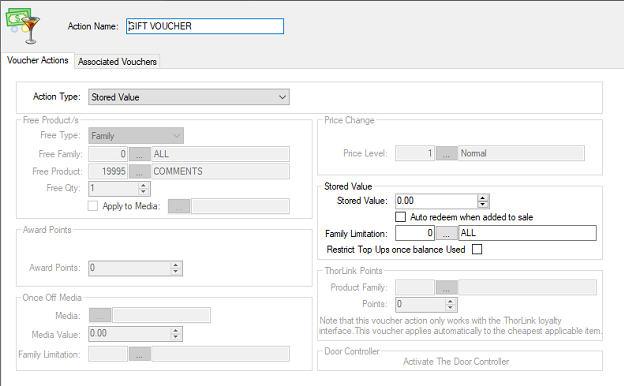This screenshot has width=624, height=386.
Task: Decrease Stored Value with down arrow
Action: pos(483,205)
